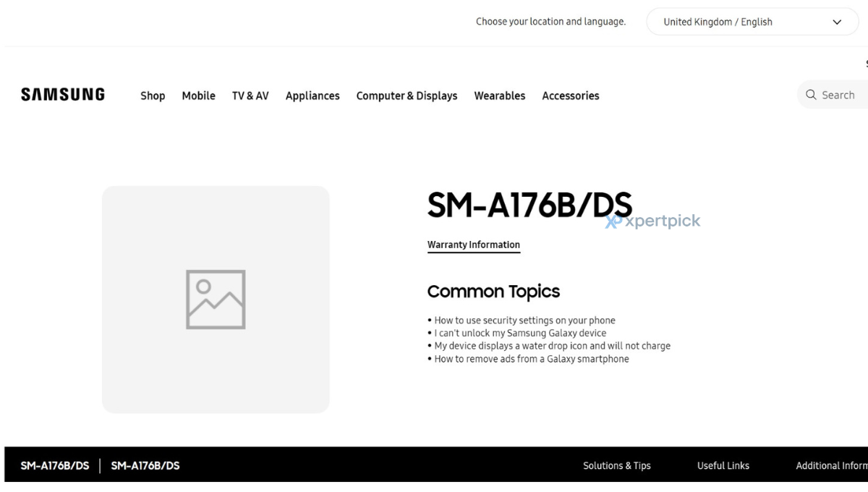Click into the Search field

[839, 95]
